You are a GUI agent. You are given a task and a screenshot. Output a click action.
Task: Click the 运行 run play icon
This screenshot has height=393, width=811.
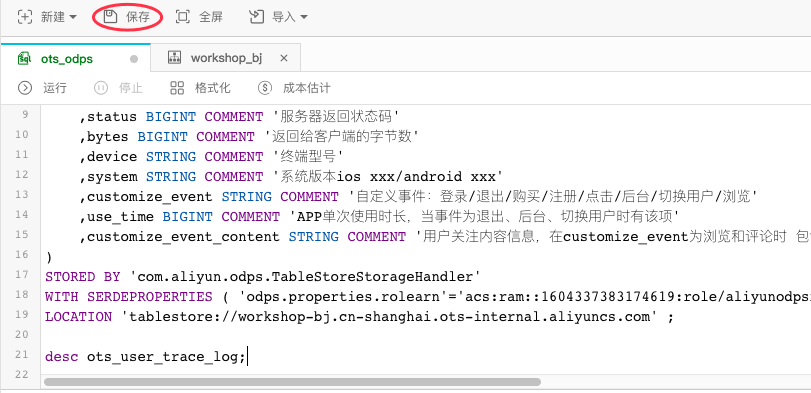(x=25, y=88)
